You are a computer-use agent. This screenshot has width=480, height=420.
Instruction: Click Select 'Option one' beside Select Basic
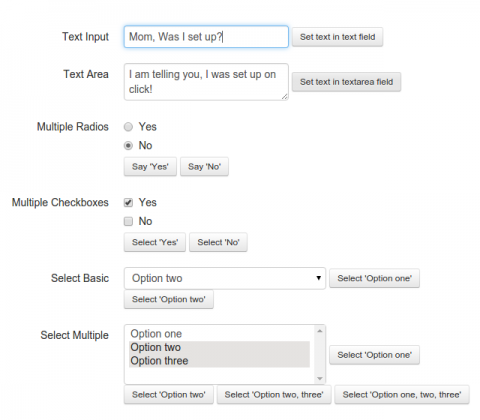374,278
